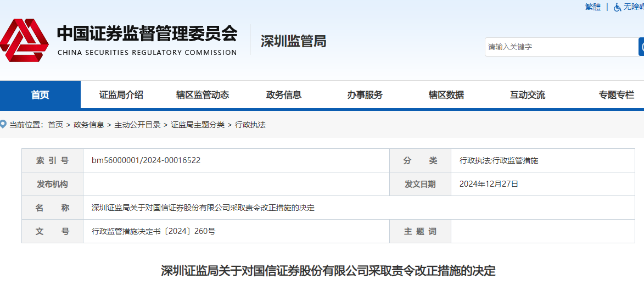Image resolution: width=644 pixels, height=296 pixels.
Task: Click the 深圳监管局 header title
Action: (293, 41)
